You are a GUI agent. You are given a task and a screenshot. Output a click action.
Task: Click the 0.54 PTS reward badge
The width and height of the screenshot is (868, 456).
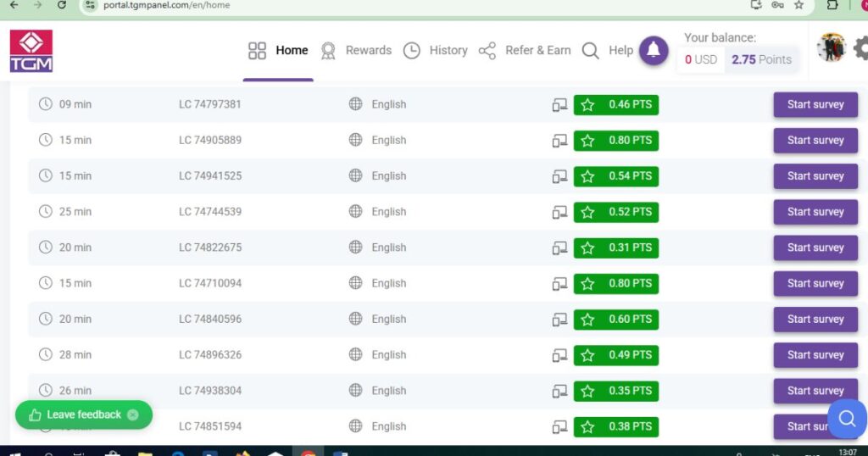coord(616,176)
